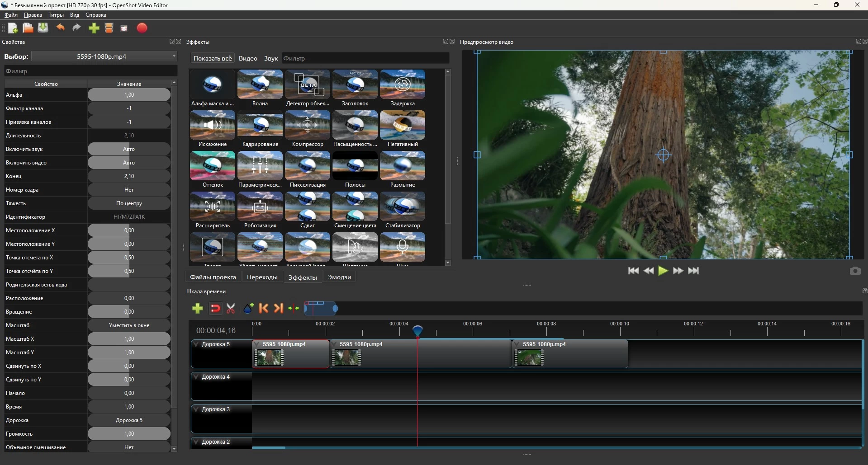This screenshot has width=868, height=465.
Task: Add a track with the timeline plus icon
Action: point(198,308)
